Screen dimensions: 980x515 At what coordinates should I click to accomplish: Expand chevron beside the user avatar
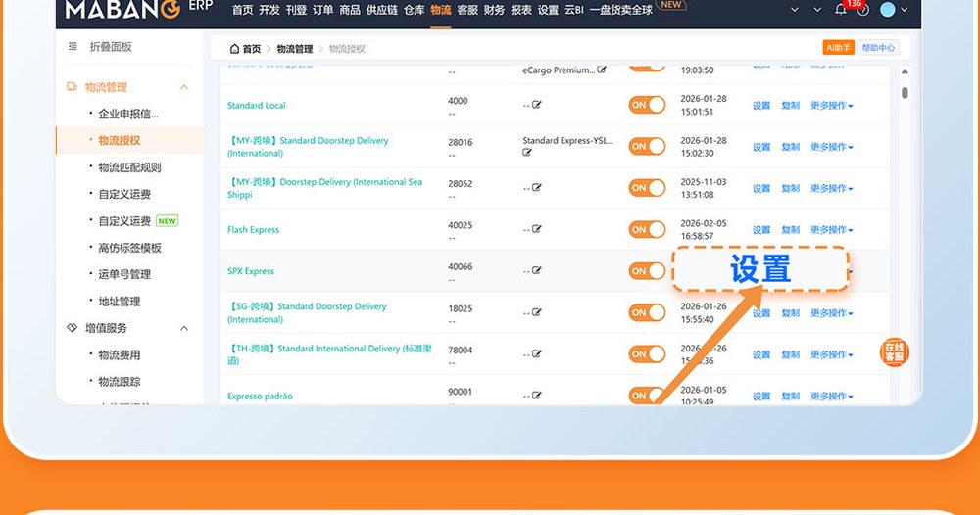coord(905,10)
